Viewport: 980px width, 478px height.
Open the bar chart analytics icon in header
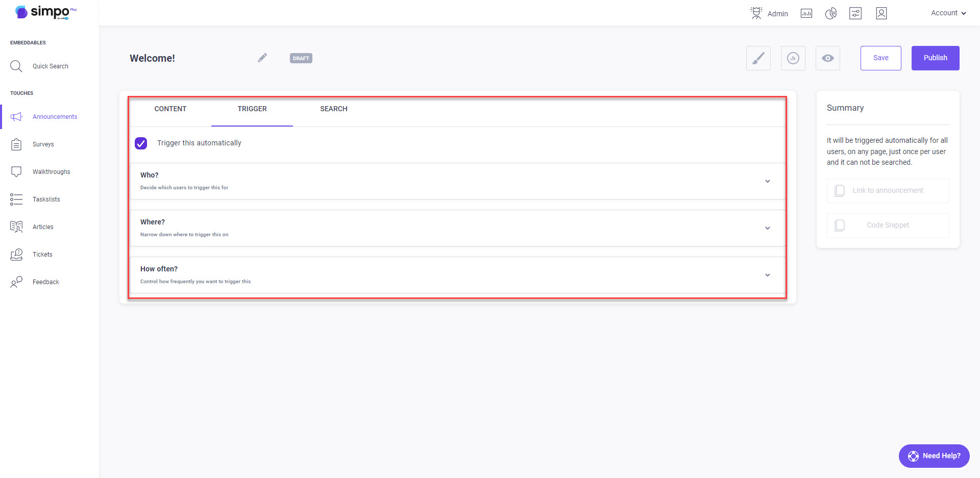[806, 13]
